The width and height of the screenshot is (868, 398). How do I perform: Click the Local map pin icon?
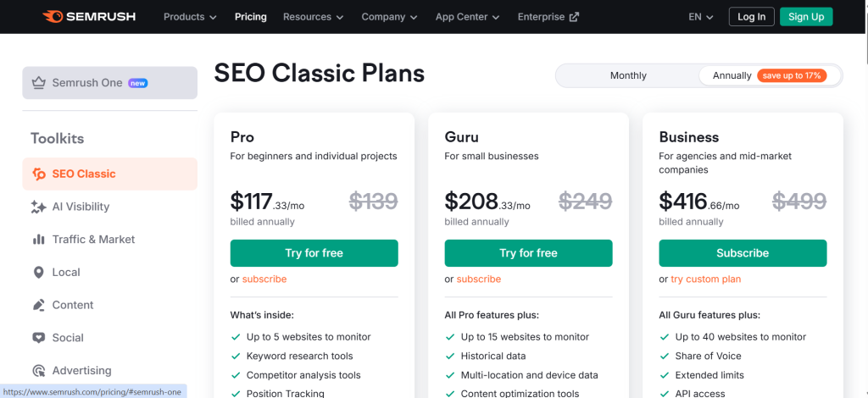[x=38, y=273]
